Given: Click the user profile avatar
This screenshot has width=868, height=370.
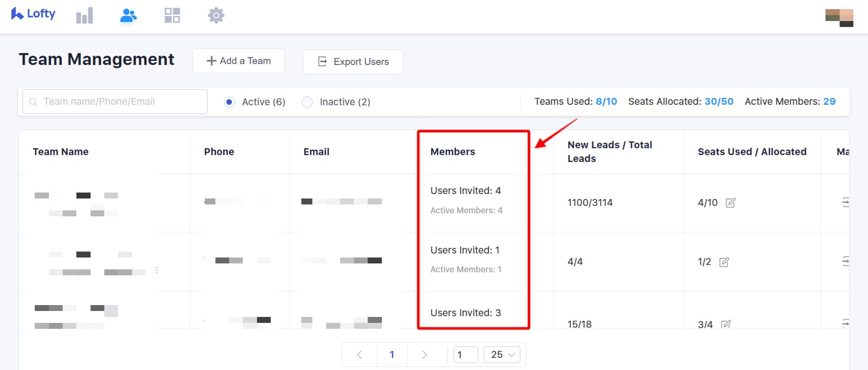Looking at the screenshot, I should pyautogui.click(x=839, y=17).
